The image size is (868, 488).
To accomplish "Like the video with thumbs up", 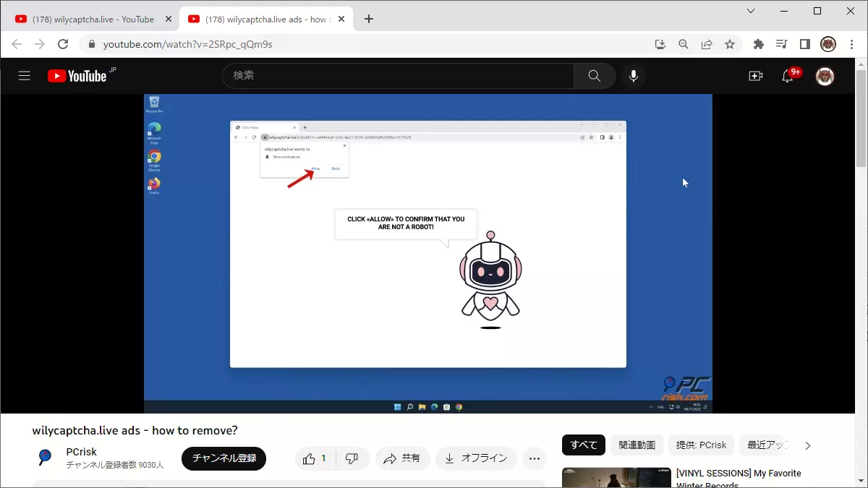I will pyautogui.click(x=315, y=458).
